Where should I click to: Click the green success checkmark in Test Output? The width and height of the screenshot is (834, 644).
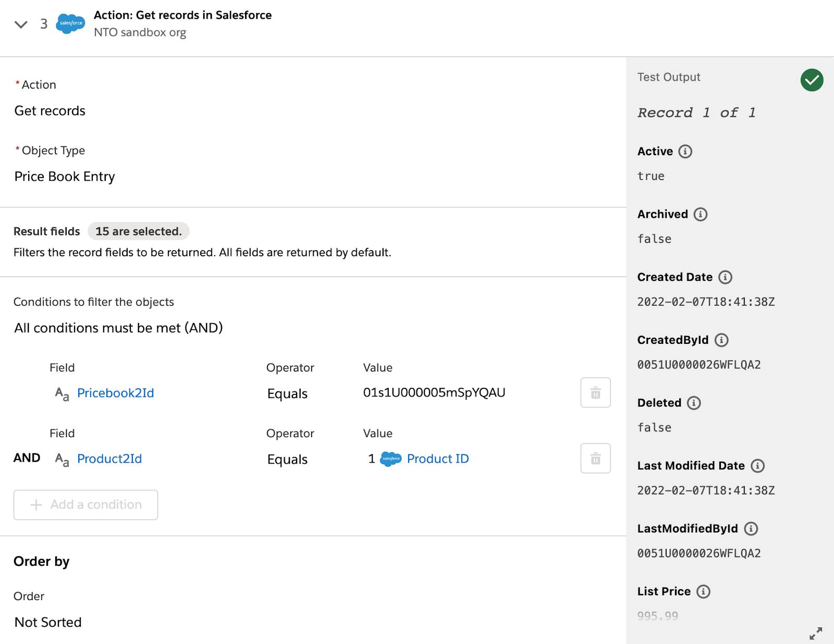coord(812,80)
